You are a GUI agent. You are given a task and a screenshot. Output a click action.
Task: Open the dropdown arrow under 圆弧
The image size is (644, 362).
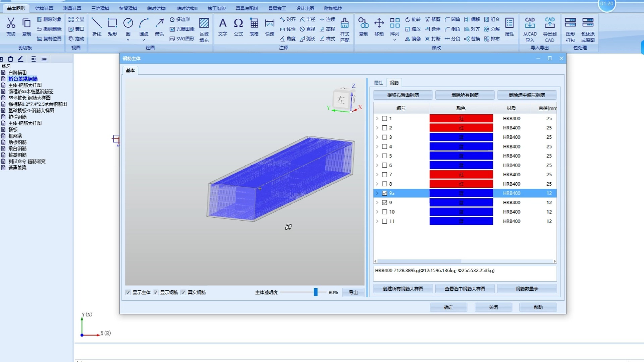pyautogui.click(x=144, y=40)
